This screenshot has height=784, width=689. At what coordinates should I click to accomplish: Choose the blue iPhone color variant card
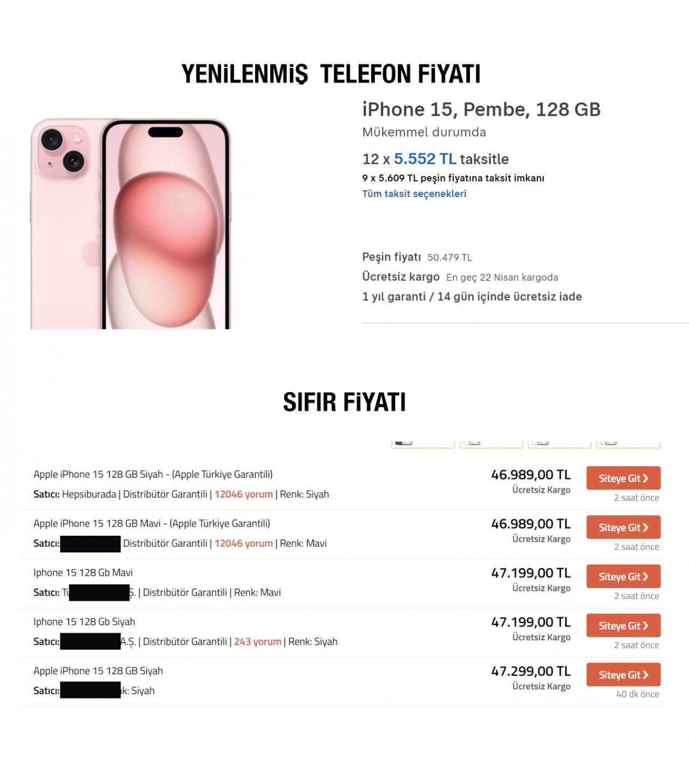click(x=559, y=444)
